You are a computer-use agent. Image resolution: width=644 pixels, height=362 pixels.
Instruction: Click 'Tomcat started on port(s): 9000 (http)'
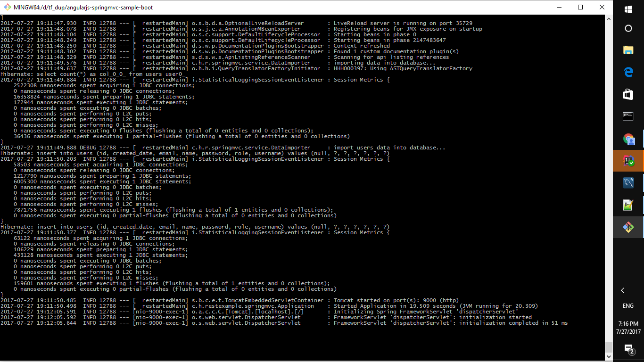pos(396,300)
